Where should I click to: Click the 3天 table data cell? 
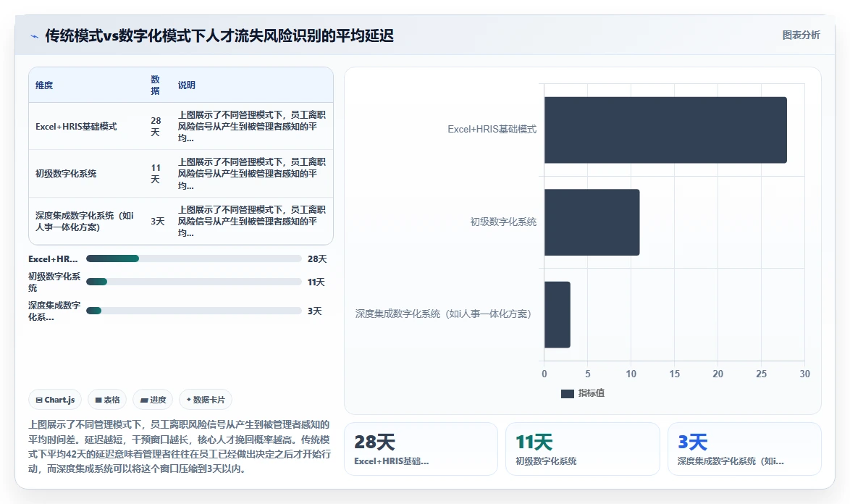click(157, 221)
